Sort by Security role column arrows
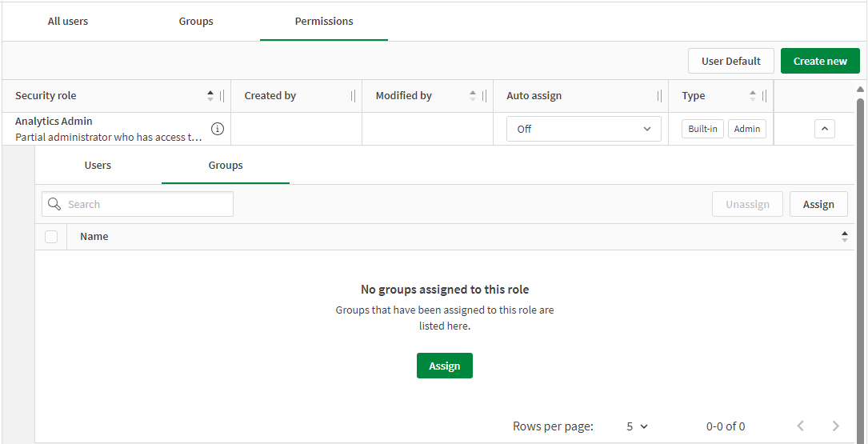The width and height of the screenshot is (868, 444). point(210,96)
